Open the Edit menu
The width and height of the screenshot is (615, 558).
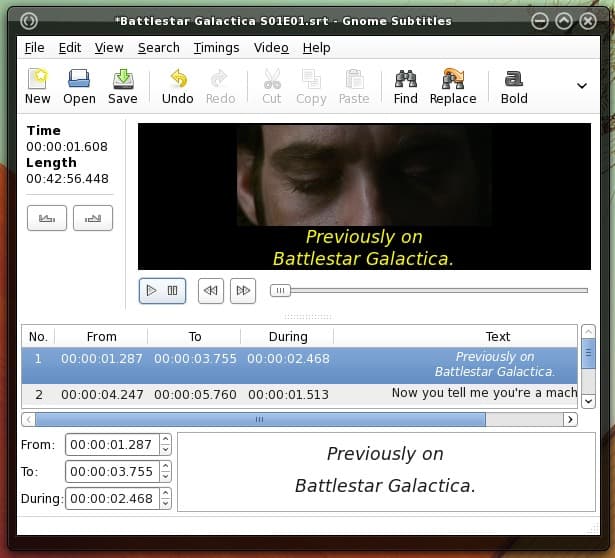[x=70, y=48]
